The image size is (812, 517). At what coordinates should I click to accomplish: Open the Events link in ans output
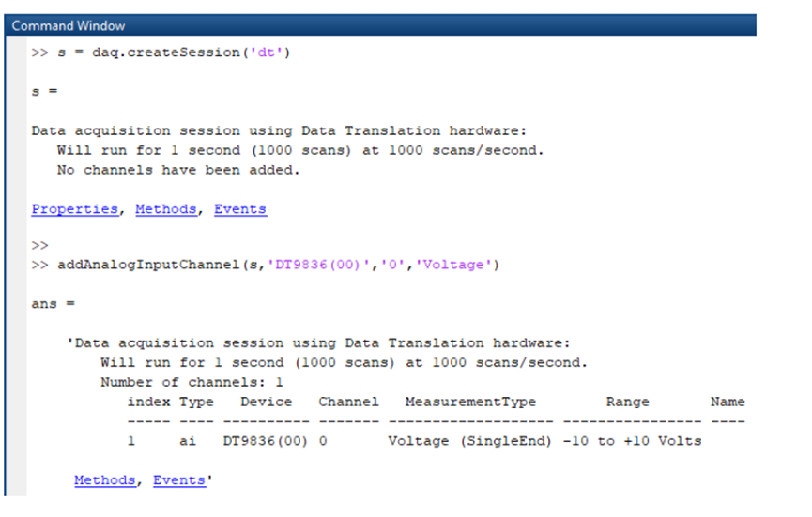coord(178,479)
